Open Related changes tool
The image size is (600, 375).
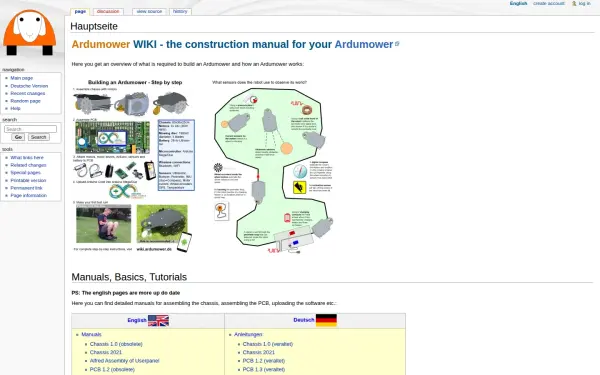(28, 165)
